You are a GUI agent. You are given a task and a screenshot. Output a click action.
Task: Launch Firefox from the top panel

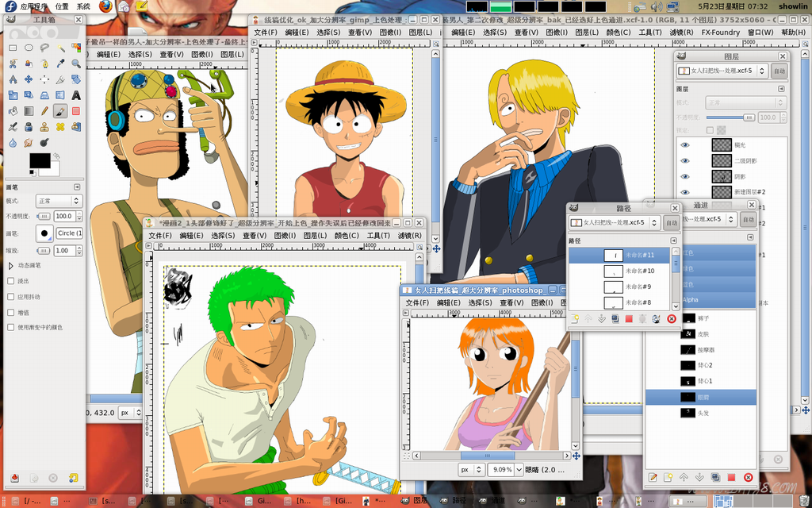[105, 6]
